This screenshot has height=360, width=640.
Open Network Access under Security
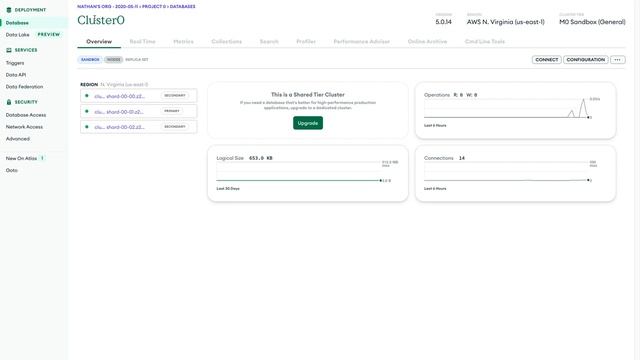tap(24, 127)
